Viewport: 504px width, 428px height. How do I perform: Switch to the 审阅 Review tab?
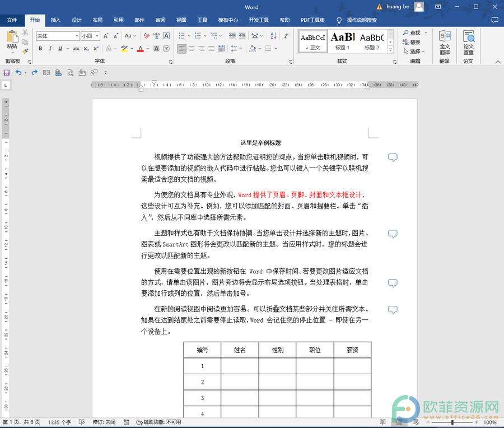coord(160,20)
